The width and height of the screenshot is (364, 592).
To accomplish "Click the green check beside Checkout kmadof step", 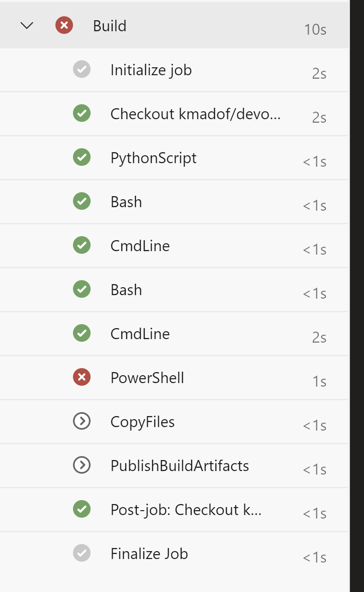I will coord(82,113).
